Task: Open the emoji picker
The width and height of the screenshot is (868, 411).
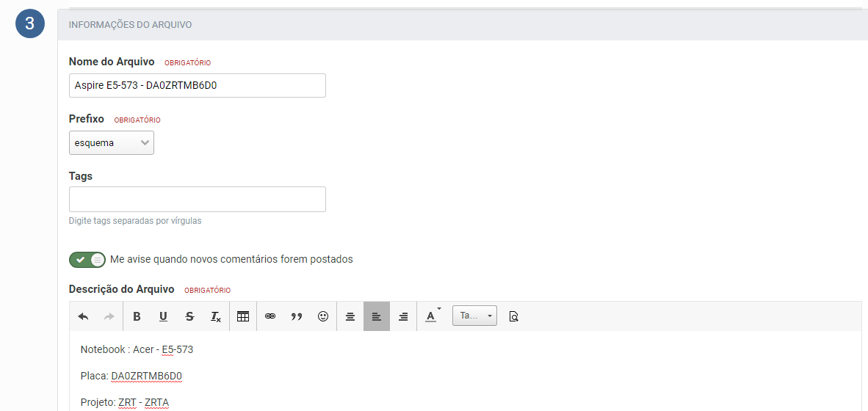Action: coord(323,316)
